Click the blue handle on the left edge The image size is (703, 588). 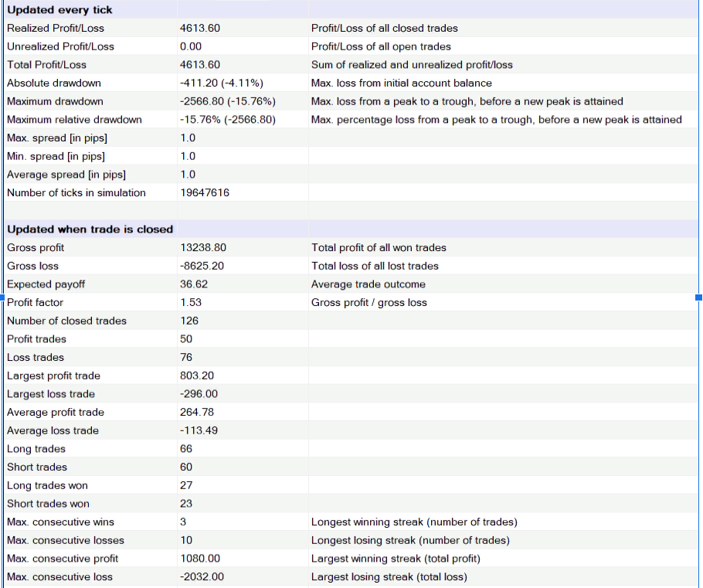click(x=2, y=297)
